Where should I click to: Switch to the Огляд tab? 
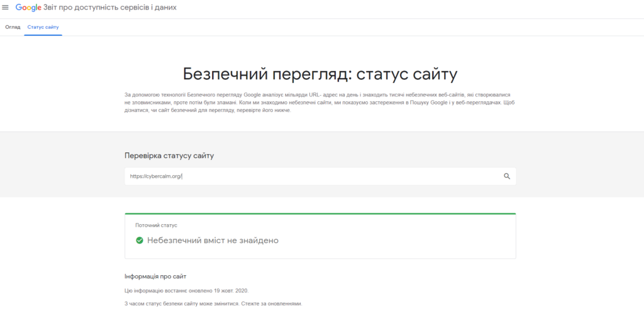coord(13,27)
